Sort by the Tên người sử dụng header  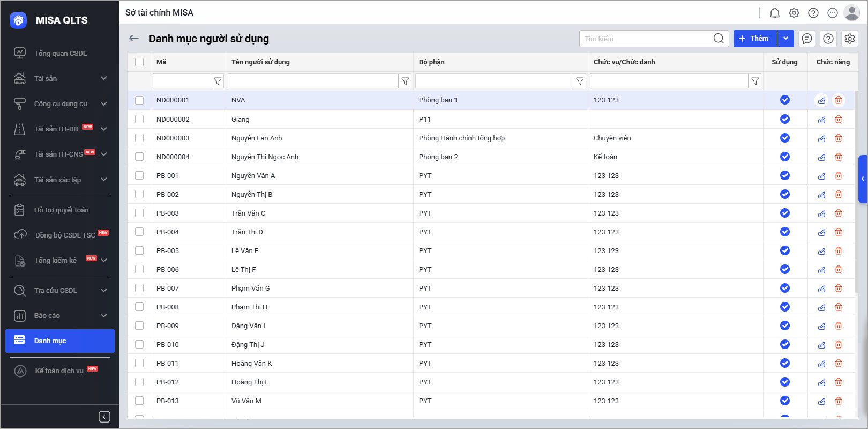tap(260, 62)
